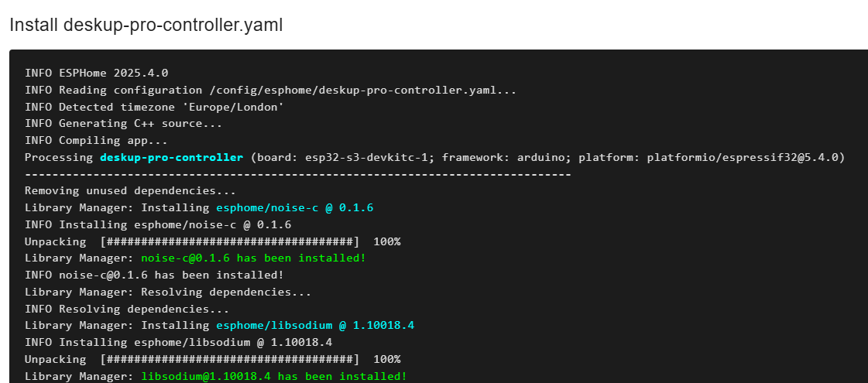868x383 pixels.
Task: Click the cyan 'deskup-pro-controller' text in Processing line
Action: pos(172,157)
